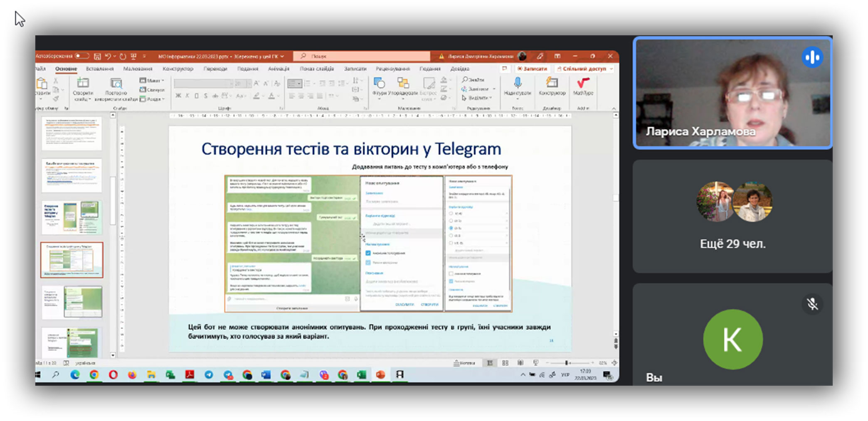Click the clear formatting icon
This screenshot has height=421, width=868.
[x=277, y=84]
